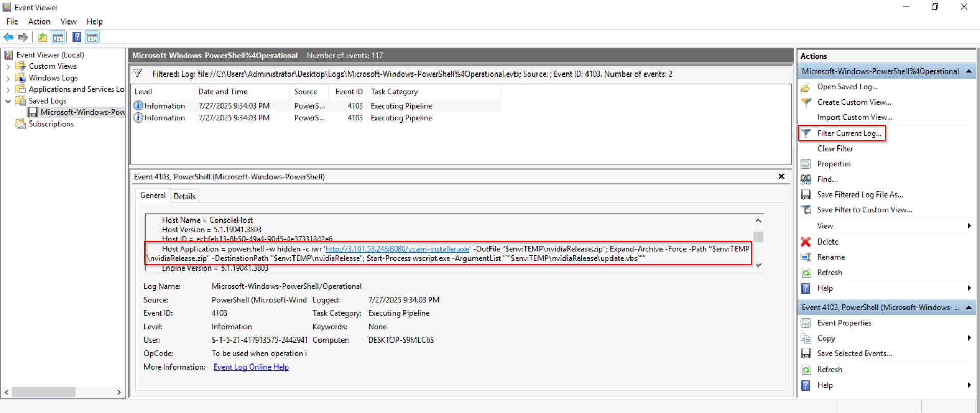Click the Rename icon in Actions pane
The image size is (980, 413).
point(806,257)
